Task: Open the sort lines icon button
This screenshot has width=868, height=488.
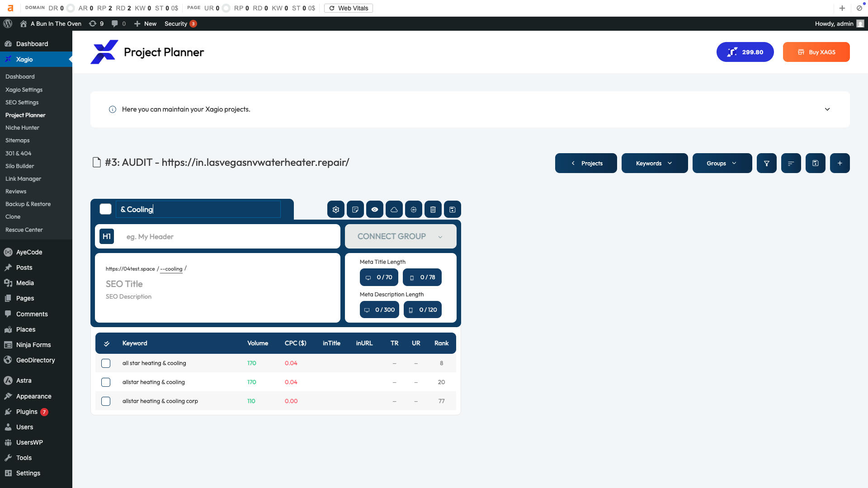Action: 791,163
